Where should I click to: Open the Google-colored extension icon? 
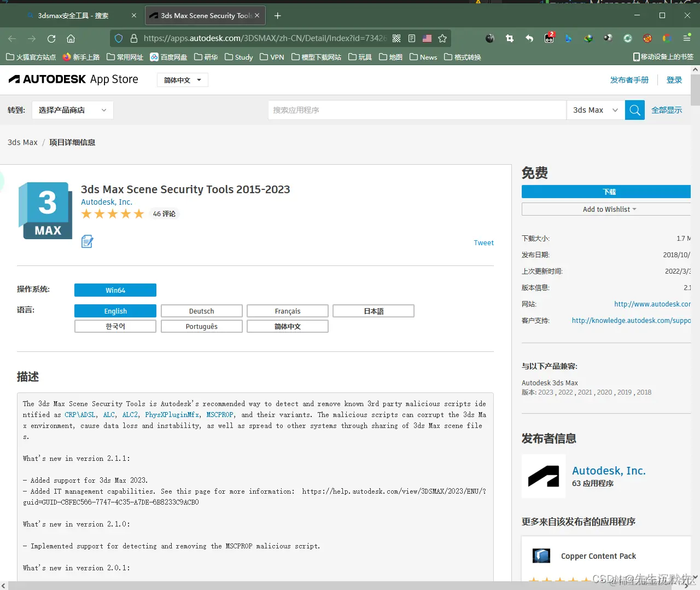tap(667, 38)
